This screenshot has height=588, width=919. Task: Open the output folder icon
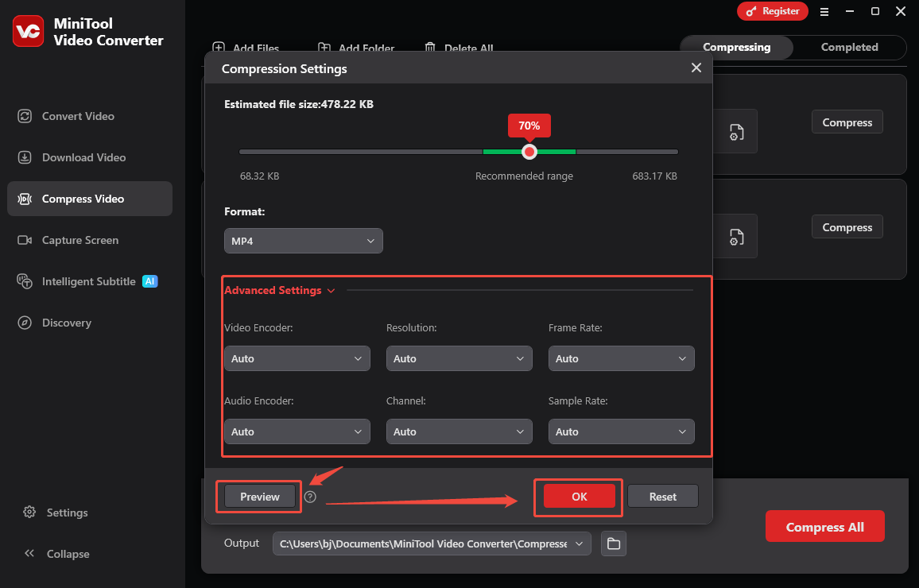pos(613,544)
